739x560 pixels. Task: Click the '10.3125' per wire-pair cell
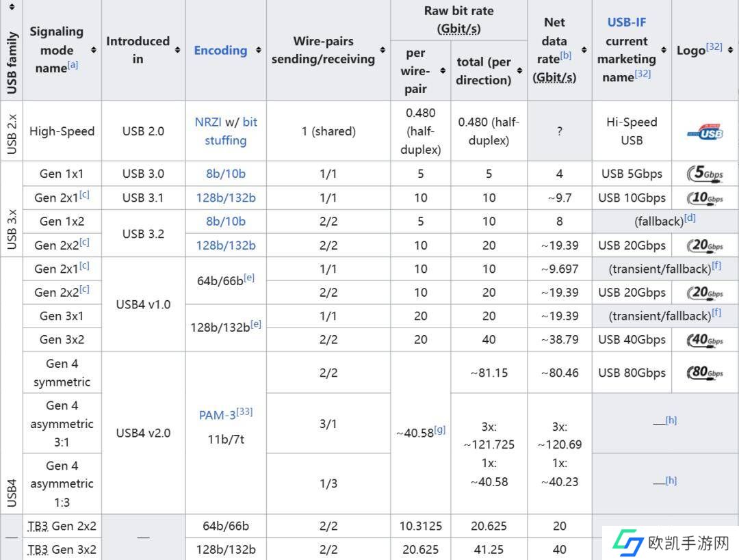tap(420, 526)
